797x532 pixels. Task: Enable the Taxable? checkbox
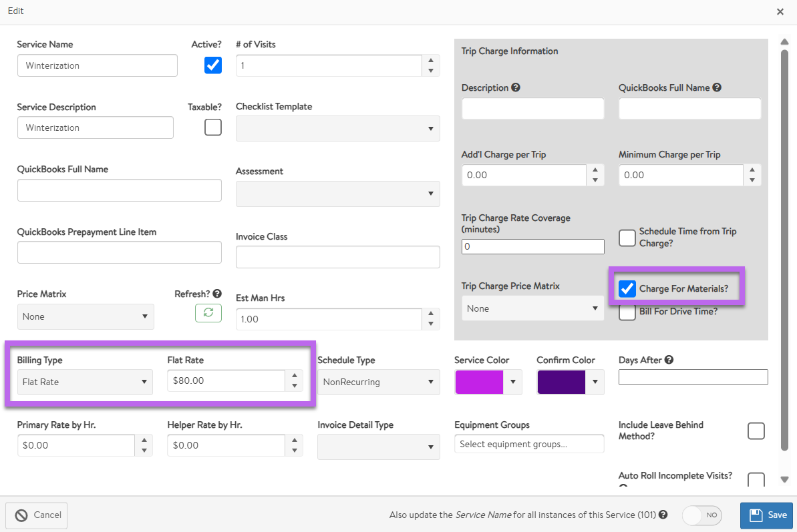213,127
